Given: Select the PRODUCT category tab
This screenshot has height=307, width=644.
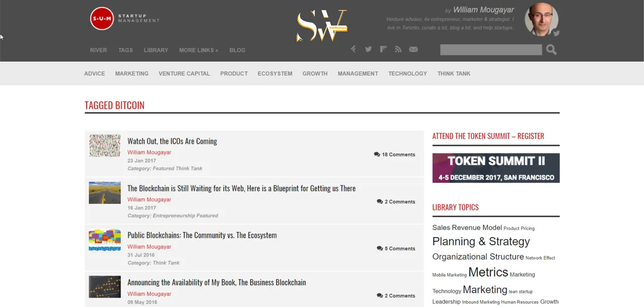Looking at the screenshot, I should tap(234, 73).
